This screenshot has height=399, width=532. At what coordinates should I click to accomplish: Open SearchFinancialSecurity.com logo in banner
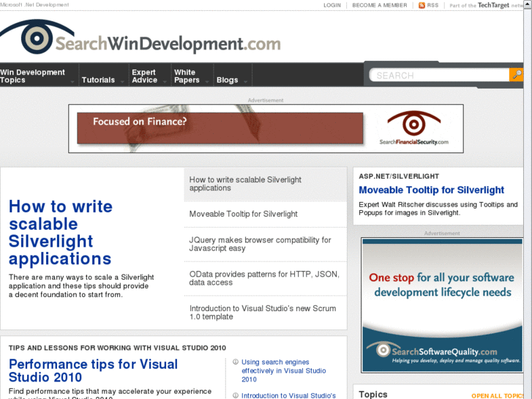(x=413, y=128)
